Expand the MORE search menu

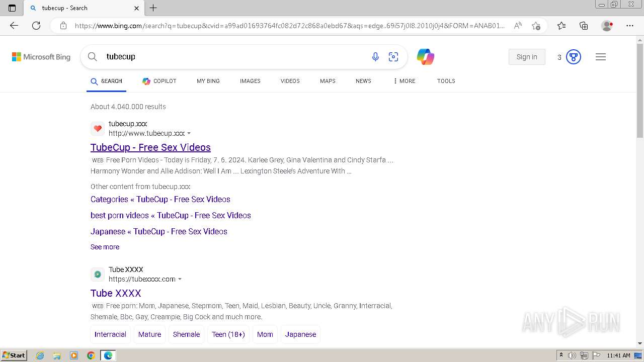tap(404, 81)
